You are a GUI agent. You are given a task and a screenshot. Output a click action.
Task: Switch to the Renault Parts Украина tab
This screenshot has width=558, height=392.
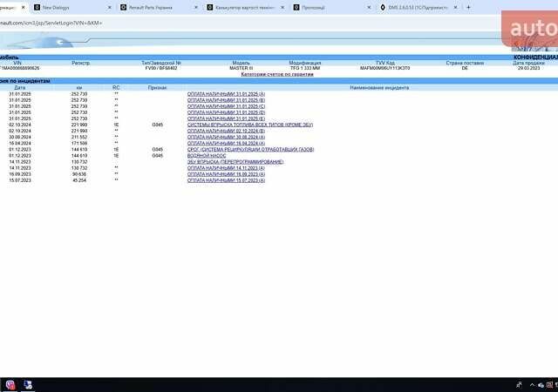160,7
